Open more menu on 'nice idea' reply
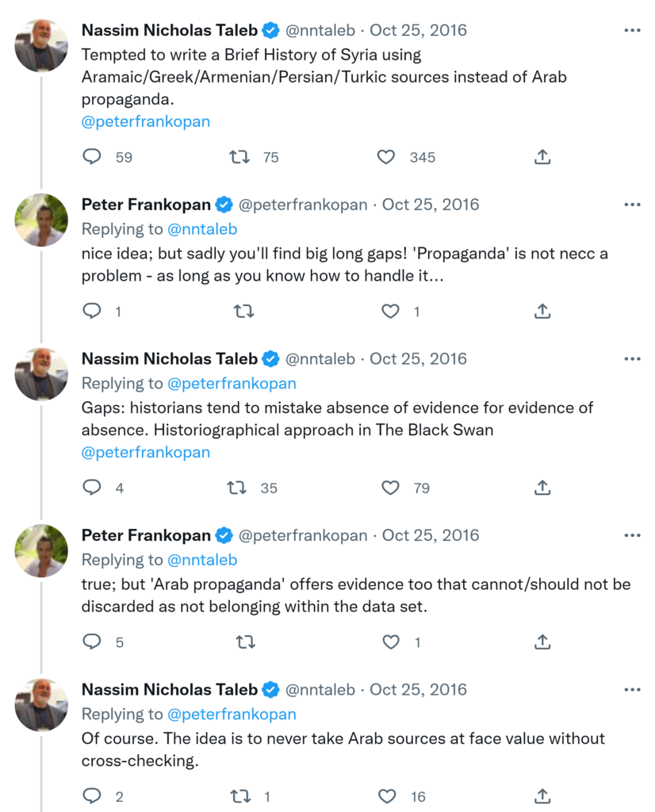Viewport: 655px width, 812px height. (x=631, y=205)
